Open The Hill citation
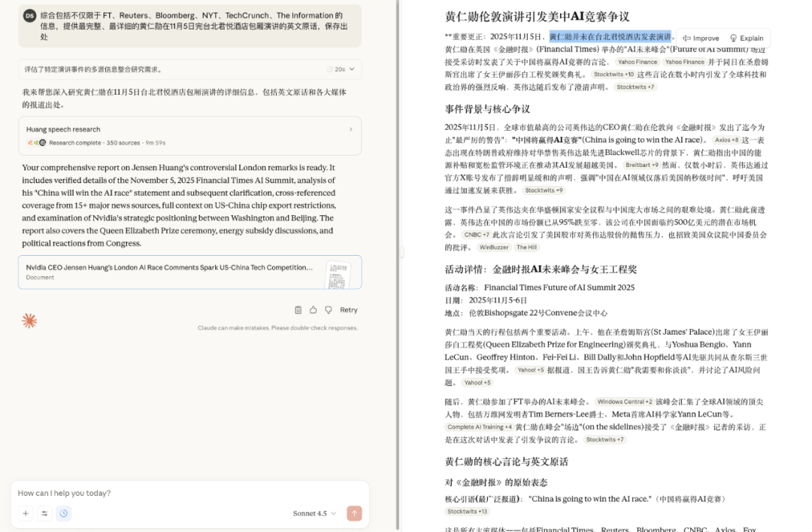The image size is (812, 532). 526,248
